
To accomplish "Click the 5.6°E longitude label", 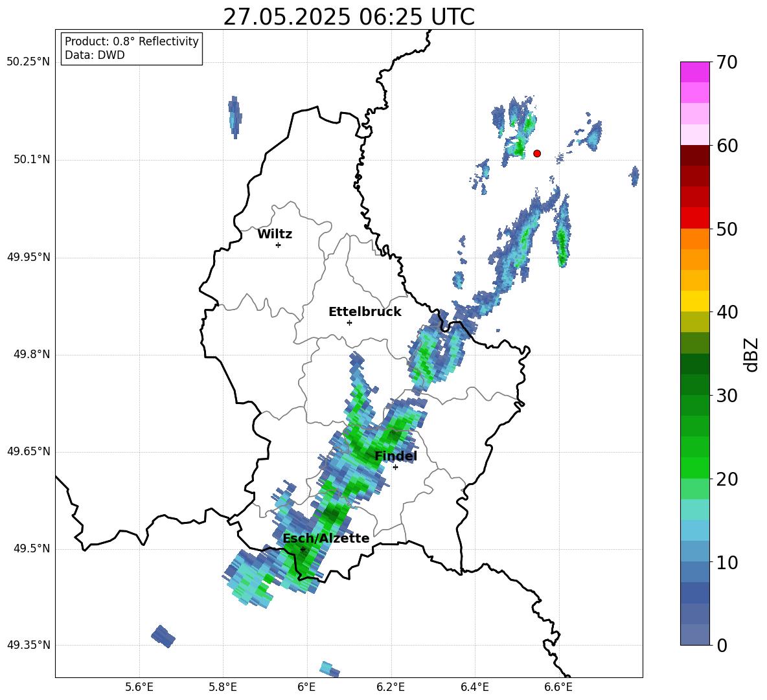I will pos(139,688).
